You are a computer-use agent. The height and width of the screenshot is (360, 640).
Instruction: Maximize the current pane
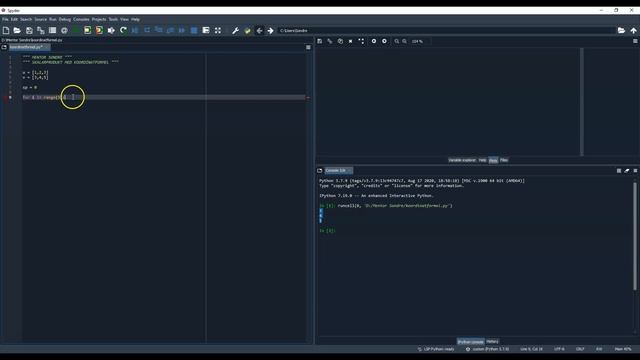coord(206,30)
